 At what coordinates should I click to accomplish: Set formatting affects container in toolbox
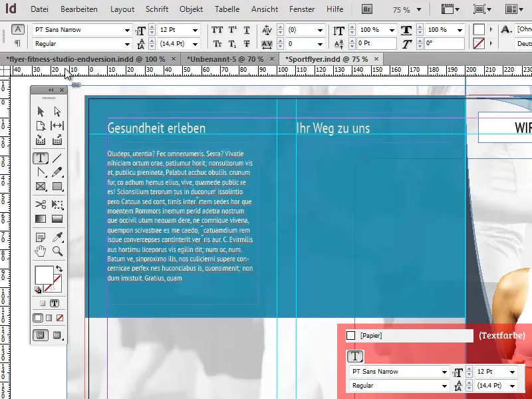click(43, 303)
